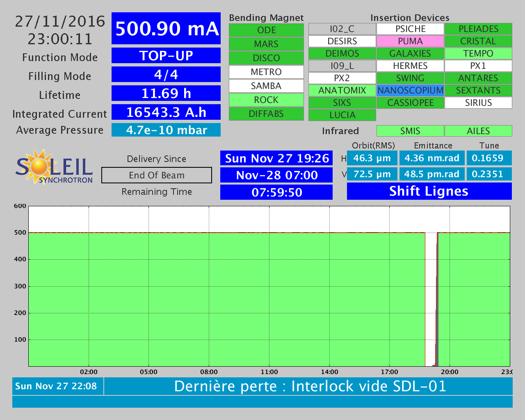
Task: Select the CASSIOPEE insertion device box
Action: [410, 103]
